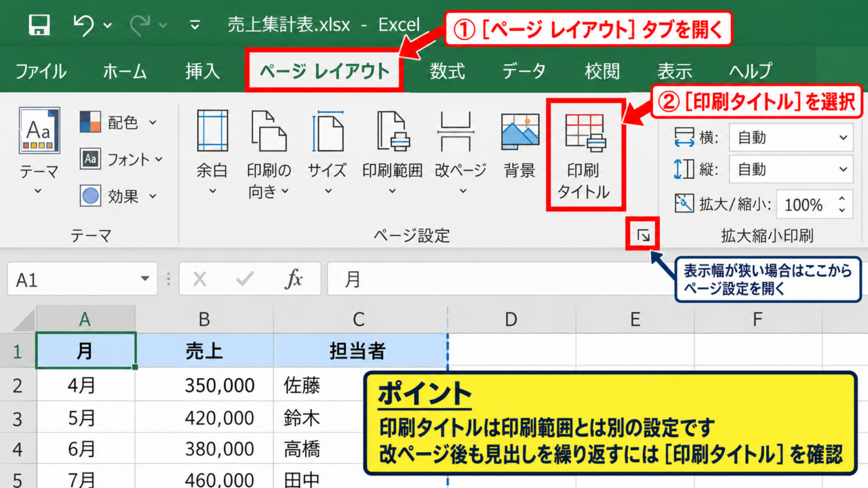Open the 横 width dropdown
This screenshot has height=488, width=868.
(x=791, y=138)
